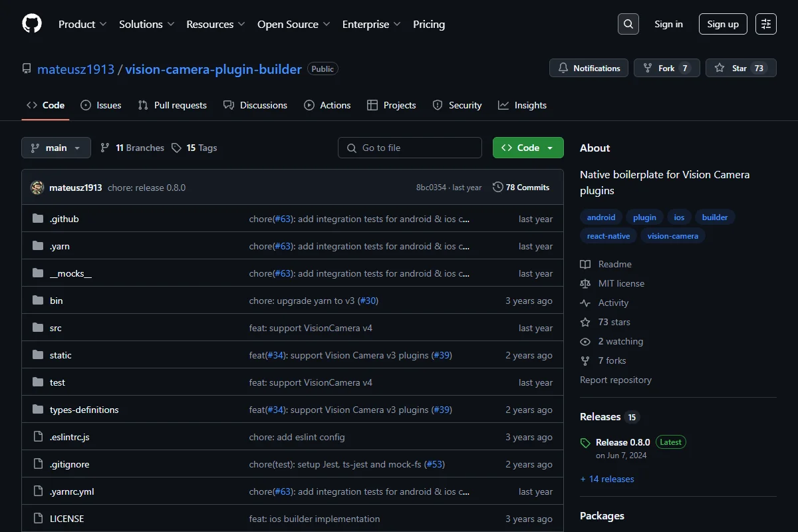Viewport: 798px width, 532px height.
Task: Expand the Product menu in the header
Action: pyautogui.click(x=82, y=24)
